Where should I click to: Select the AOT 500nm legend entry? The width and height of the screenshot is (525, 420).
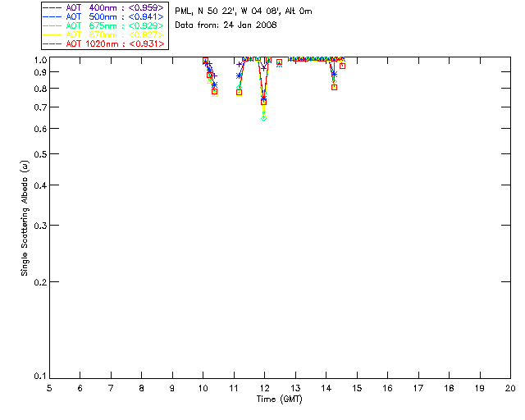click(103, 16)
